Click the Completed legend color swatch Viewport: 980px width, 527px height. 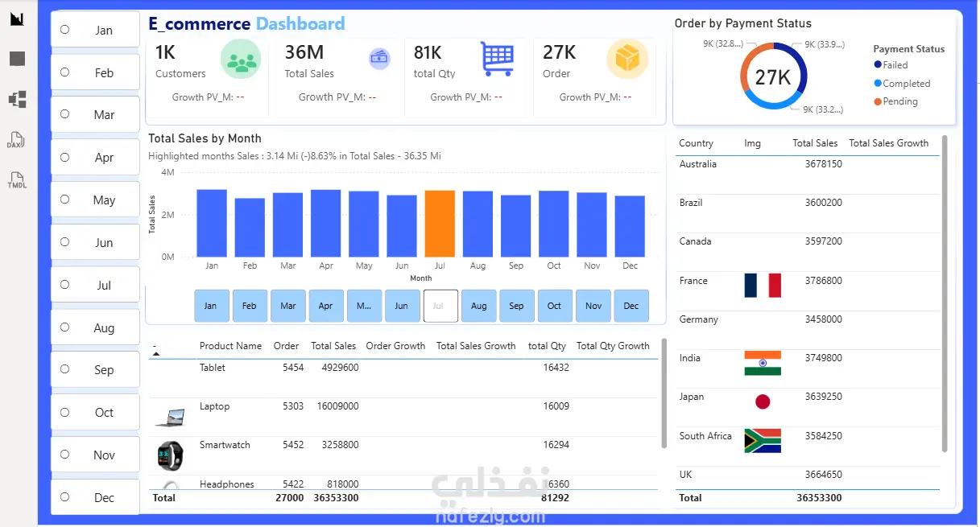pyautogui.click(x=878, y=83)
